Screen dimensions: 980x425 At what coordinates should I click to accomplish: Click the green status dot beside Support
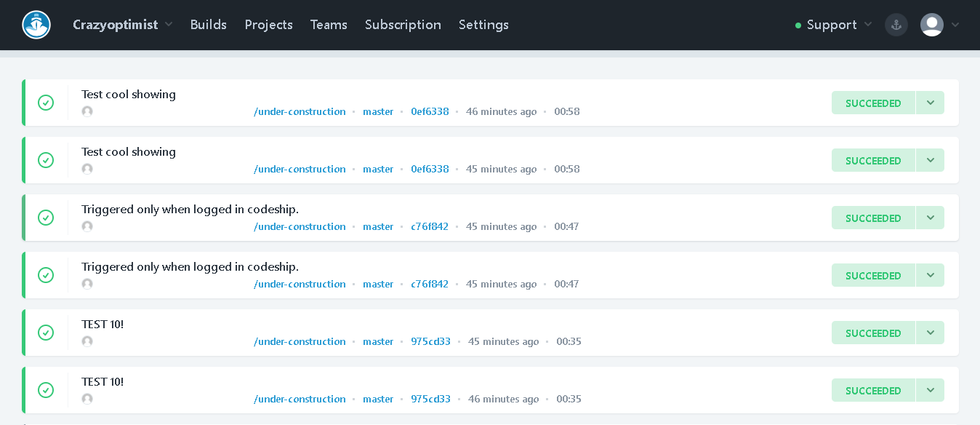tap(798, 25)
